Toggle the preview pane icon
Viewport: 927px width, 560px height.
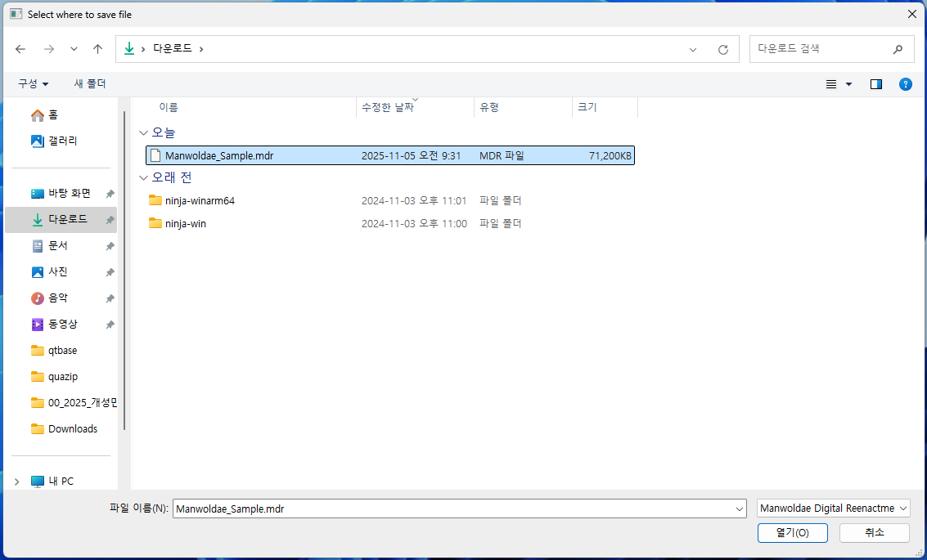[x=875, y=83]
